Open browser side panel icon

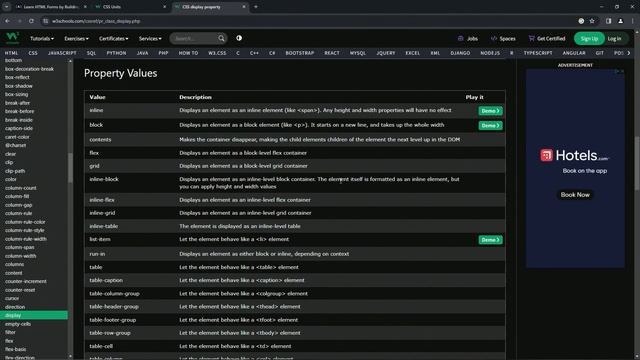tap(608, 21)
